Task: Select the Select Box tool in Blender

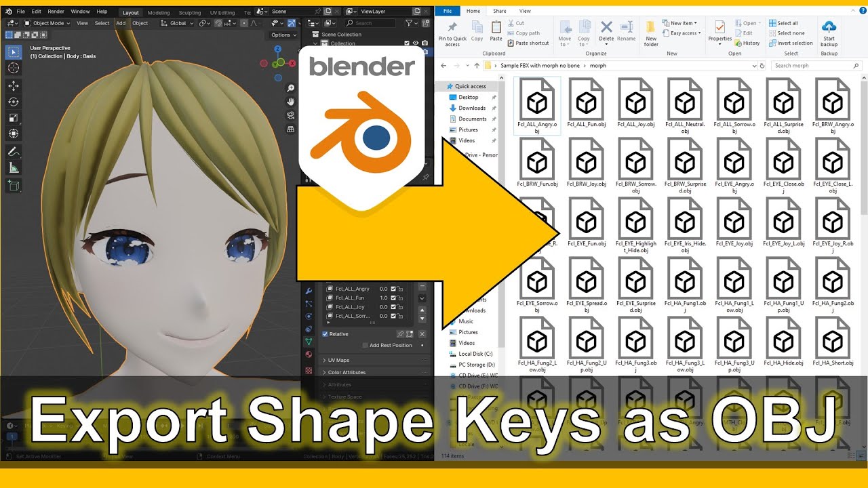Action: coord(14,52)
